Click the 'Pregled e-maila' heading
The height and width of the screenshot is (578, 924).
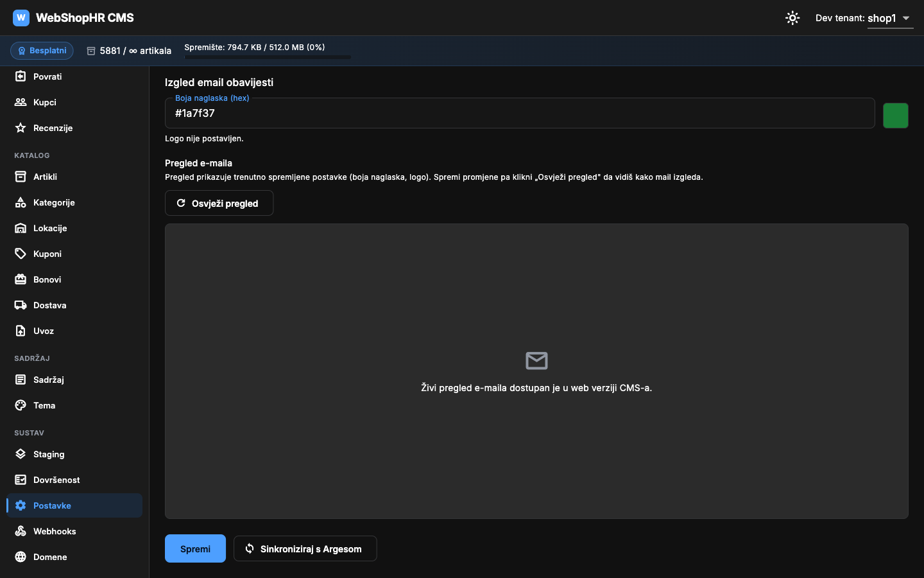[198, 163]
